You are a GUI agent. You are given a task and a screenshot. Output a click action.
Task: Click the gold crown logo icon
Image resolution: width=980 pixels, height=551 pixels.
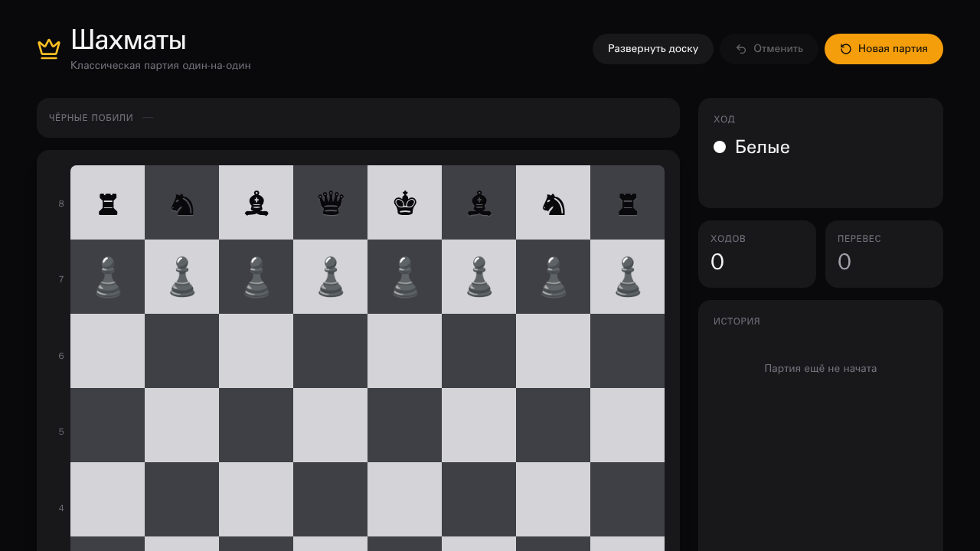coord(49,49)
